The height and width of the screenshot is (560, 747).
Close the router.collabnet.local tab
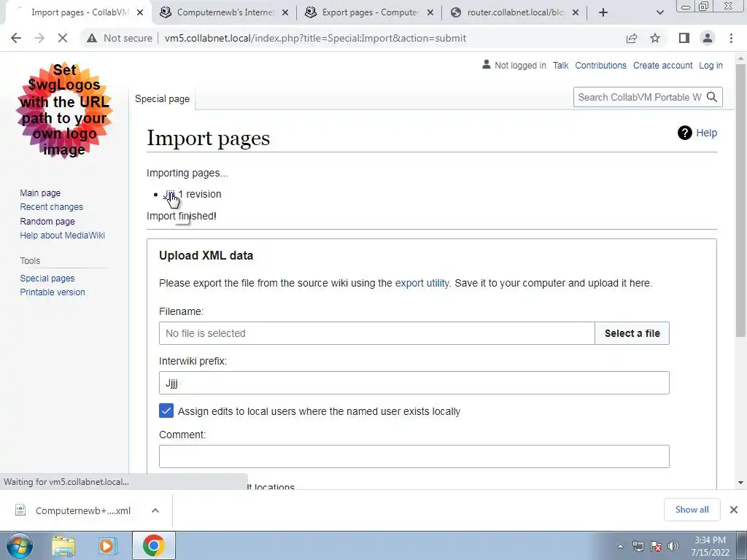coord(576,12)
